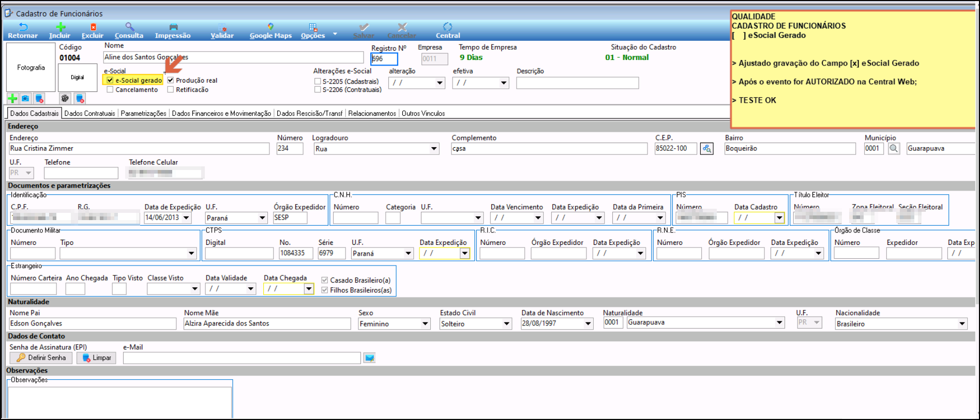The image size is (980, 420).
Task: Click the Incluir green plus icon
Action: pyautogui.click(x=61, y=27)
